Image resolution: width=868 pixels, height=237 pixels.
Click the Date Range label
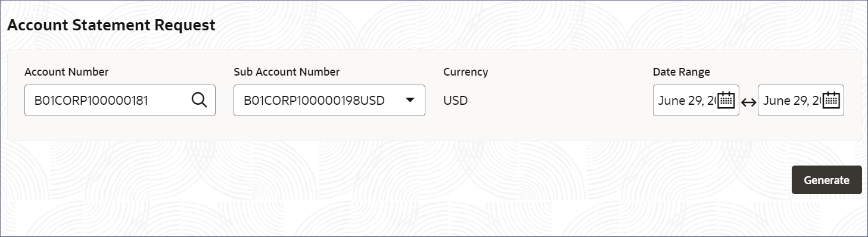pos(682,72)
